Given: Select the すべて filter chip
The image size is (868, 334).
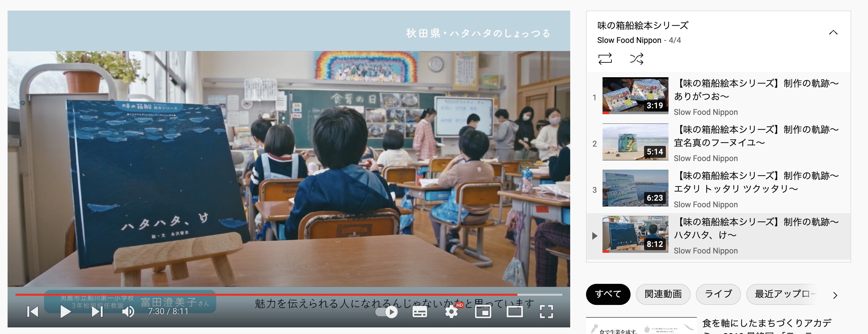Looking at the screenshot, I should point(608,294).
